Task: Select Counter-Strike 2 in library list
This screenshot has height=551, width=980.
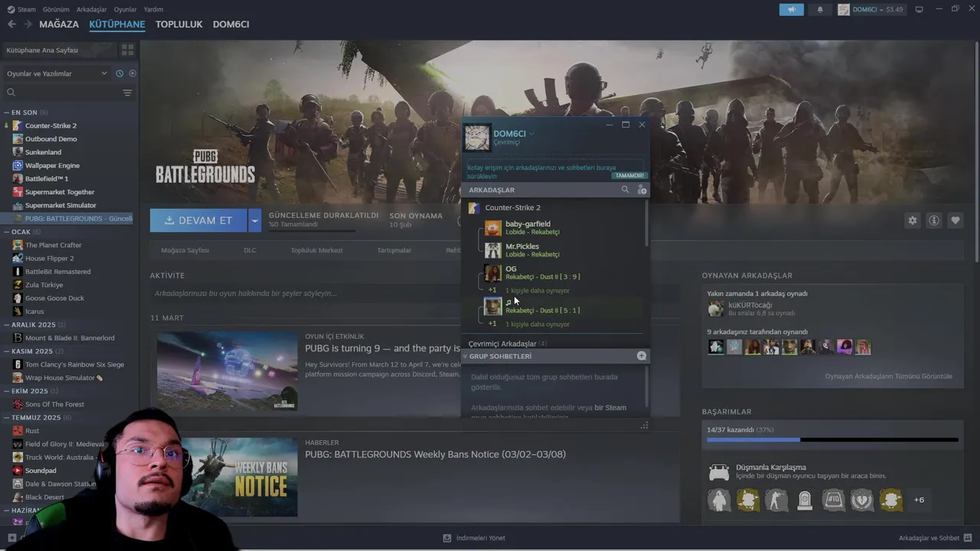Action: [51, 126]
